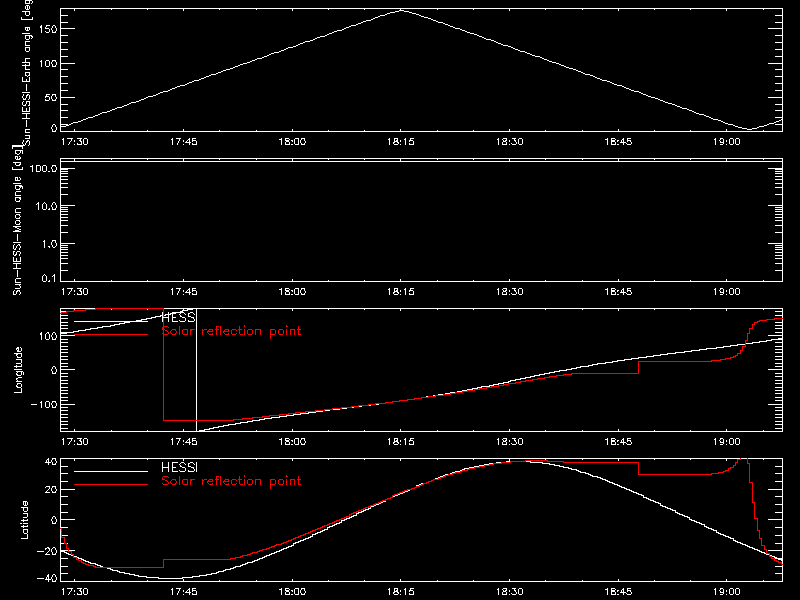800x600 pixels.
Task: Click 18:15 under the Earth angle plot
Action: point(401,142)
